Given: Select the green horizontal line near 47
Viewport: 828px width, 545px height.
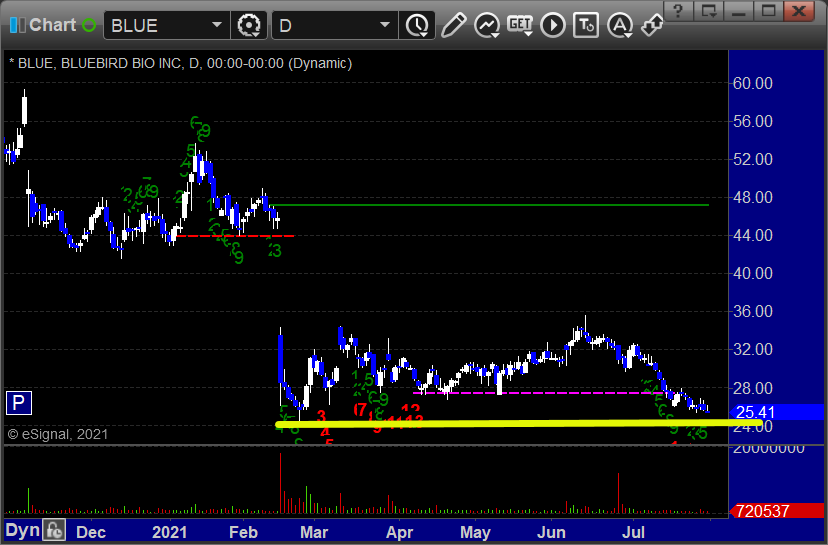Looking at the screenshot, I should tap(491, 205).
